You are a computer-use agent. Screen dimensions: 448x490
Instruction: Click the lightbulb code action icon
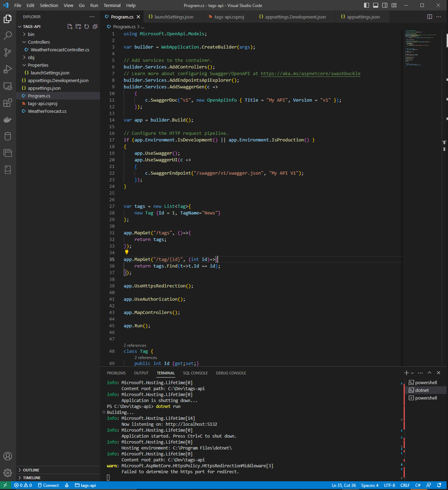pos(127,252)
